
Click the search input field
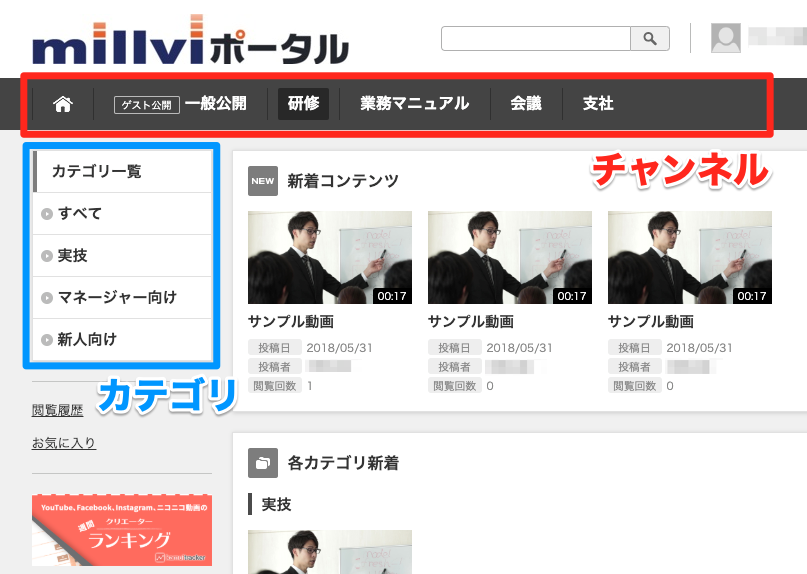pos(536,39)
